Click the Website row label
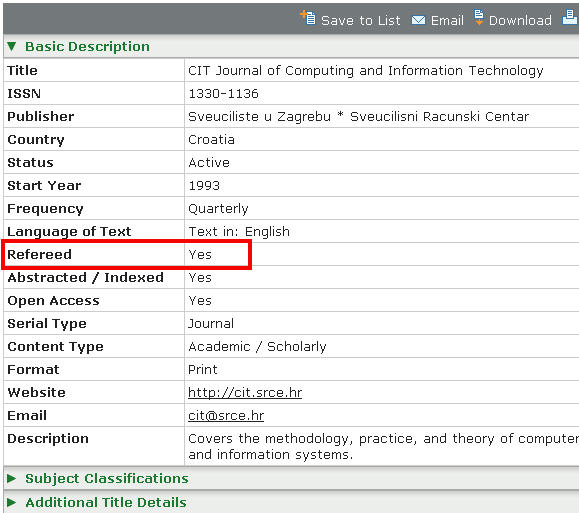 36,392
